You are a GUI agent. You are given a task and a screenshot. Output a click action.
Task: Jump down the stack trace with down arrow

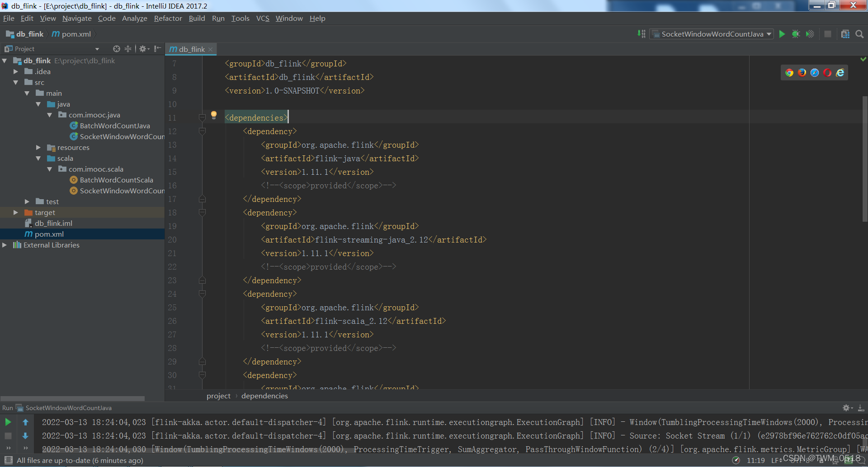pos(25,436)
